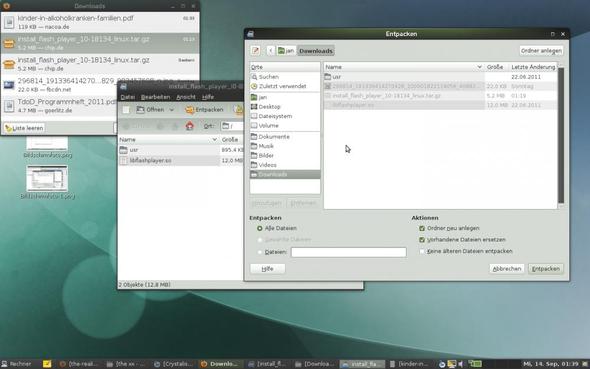The width and height of the screenshot is (590, 369).
Task: Click Name column header in archive manager
Action: tap(169, 140)
